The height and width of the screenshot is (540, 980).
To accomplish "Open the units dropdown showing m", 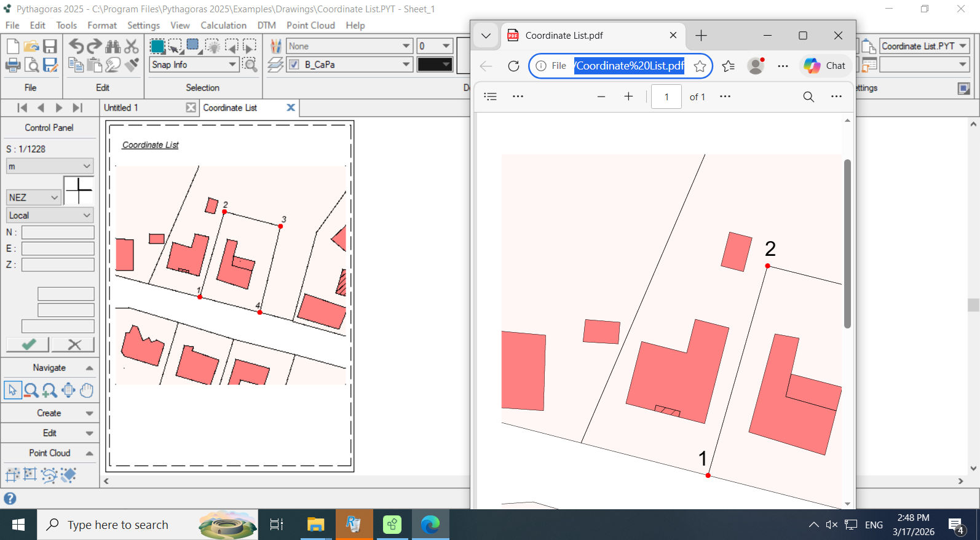I will pyautogui.click(x=50, y=166).
